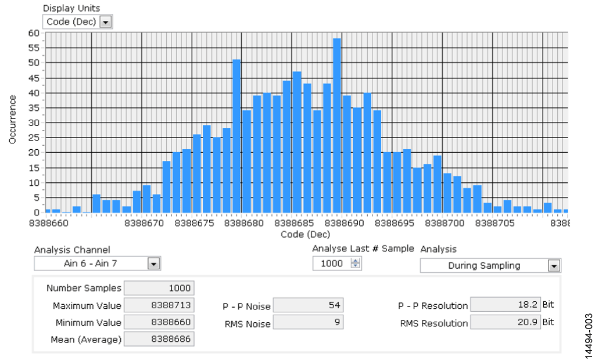Click the Minimum Value field showing 8388660
The width and height of the screenshot is (595, 364).
pos(159,322)
